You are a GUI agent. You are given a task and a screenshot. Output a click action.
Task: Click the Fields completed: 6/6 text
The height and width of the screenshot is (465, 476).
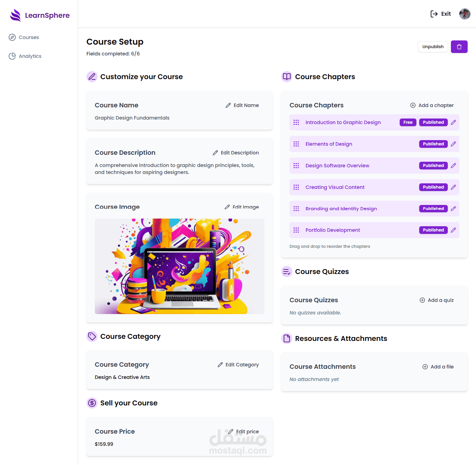113,54
